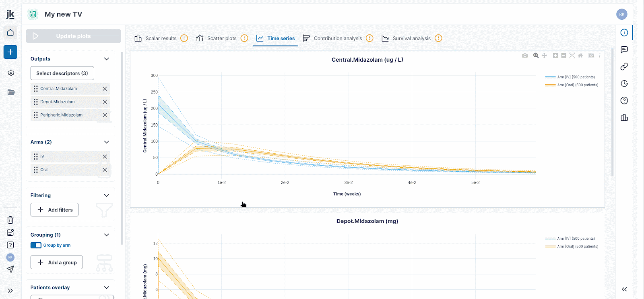This screenshot has height=299, width=644.
Task: Open the history clock icon in right sidebar
Action: pyautogui.click(x=624, y=83)
